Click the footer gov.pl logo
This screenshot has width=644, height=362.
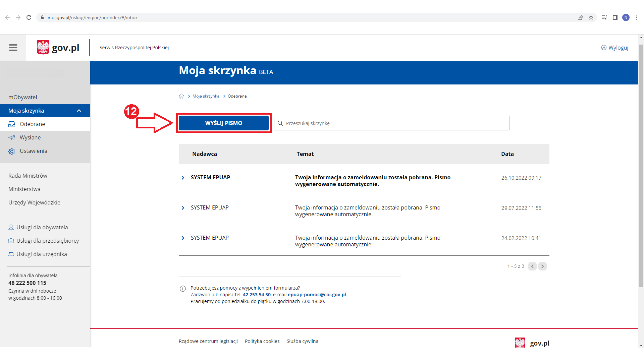tap(532, 343)
